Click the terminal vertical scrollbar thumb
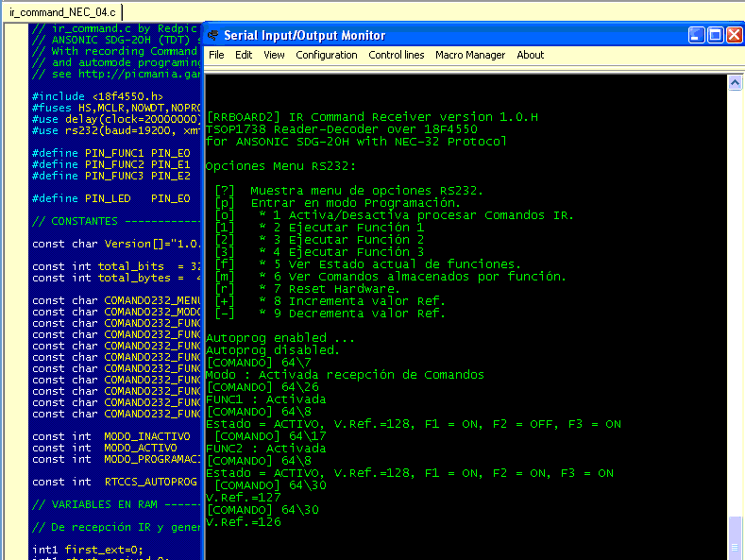 tap(735, 538)
